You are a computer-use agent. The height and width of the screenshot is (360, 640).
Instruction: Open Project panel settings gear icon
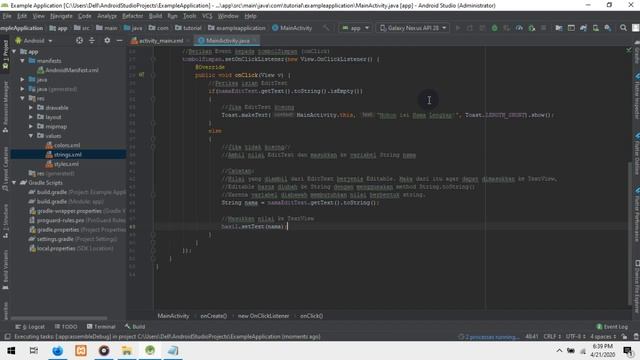pos(107,40)
